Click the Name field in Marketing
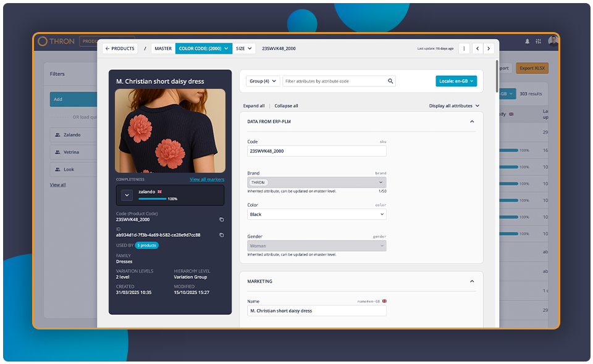This screenshot has height=364, width=593. click(316, 311)
